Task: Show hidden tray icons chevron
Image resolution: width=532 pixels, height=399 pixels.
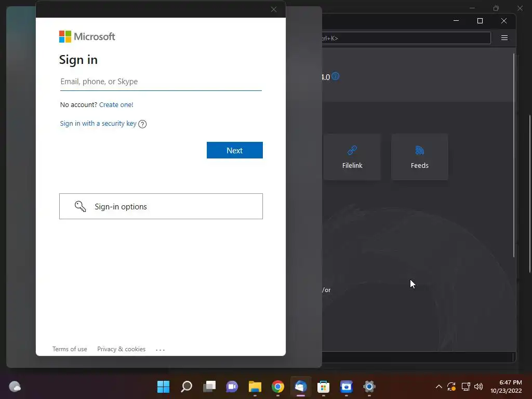Action: pos(438,387)
